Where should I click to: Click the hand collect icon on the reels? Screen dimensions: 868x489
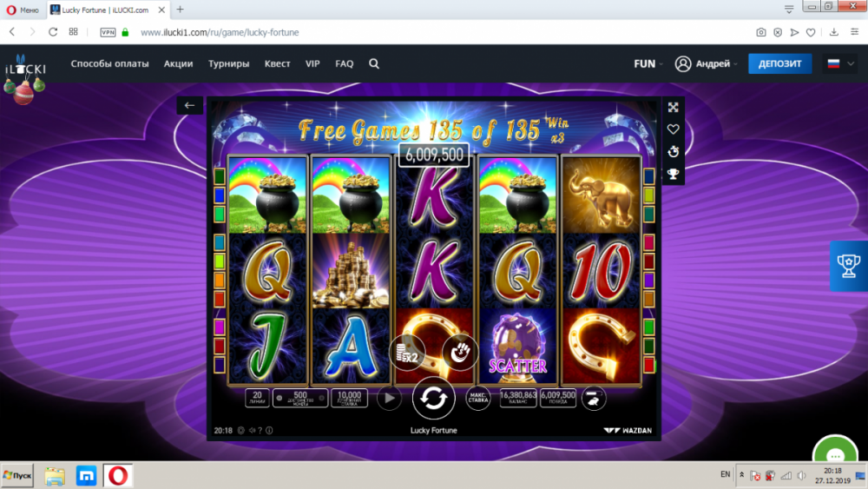(459, 353)
